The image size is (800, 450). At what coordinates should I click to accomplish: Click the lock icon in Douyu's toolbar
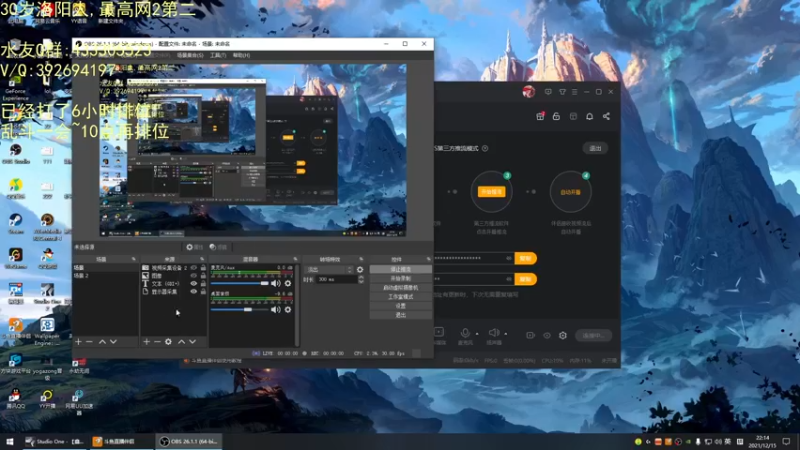(x=556, y=116)
